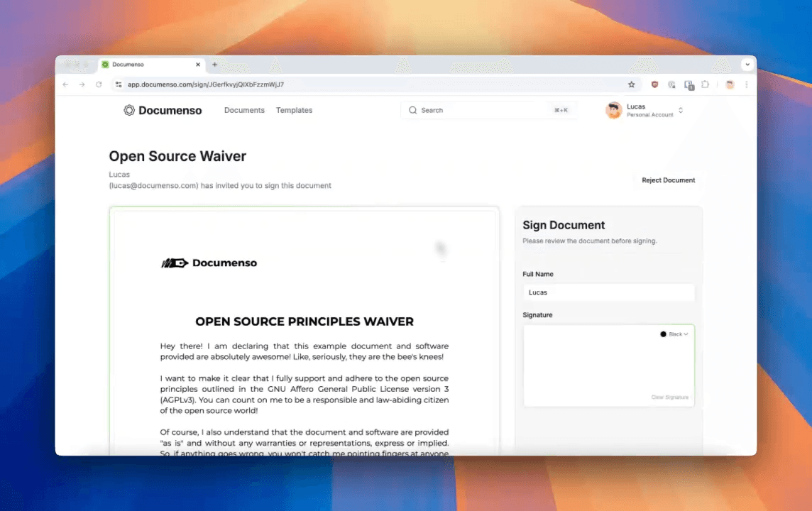Click the Reject Document button

click(x=668, y=180)
